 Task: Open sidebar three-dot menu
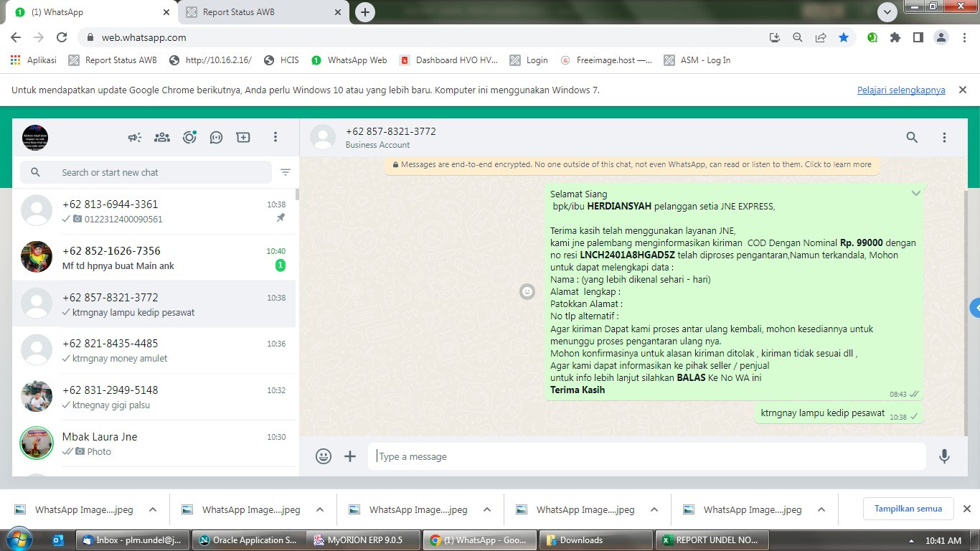(275, 137)
